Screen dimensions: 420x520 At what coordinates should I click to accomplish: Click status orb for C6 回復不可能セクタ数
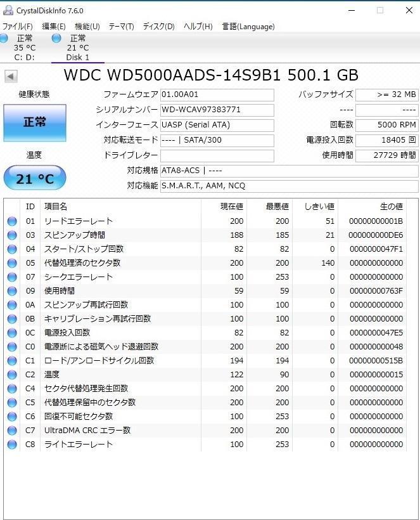(12, 416)
